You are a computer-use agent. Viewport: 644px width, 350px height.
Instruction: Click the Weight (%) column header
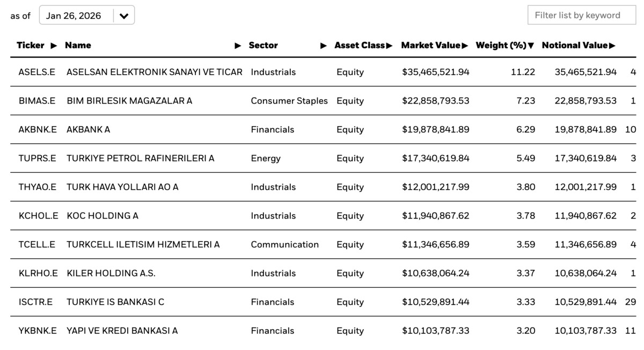pos(501,46)
